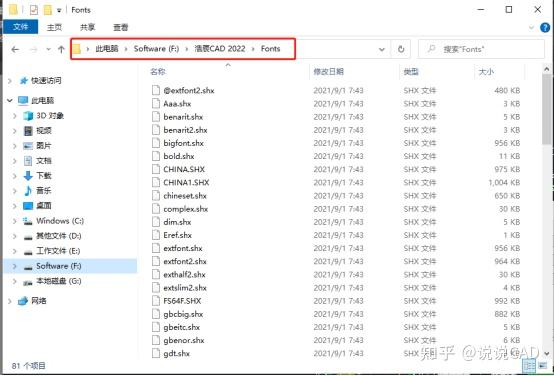
Task: Click Software (F:) in address breadcrumb
Action: pos(156,49)
